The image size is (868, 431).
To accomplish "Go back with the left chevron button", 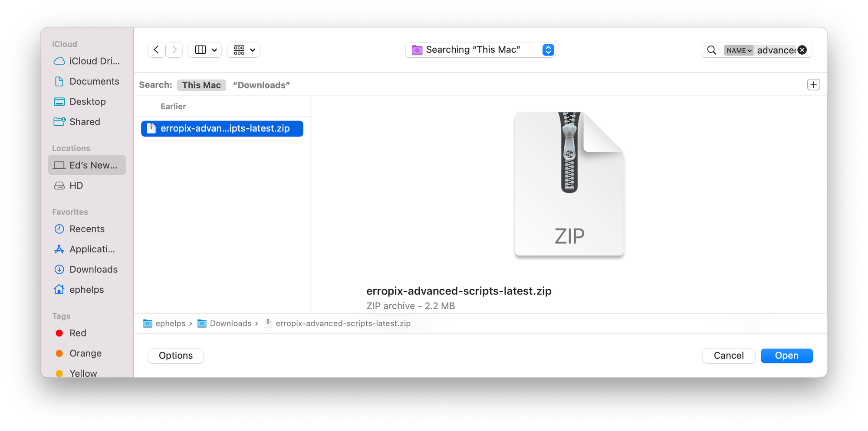I will coord(157,50).
